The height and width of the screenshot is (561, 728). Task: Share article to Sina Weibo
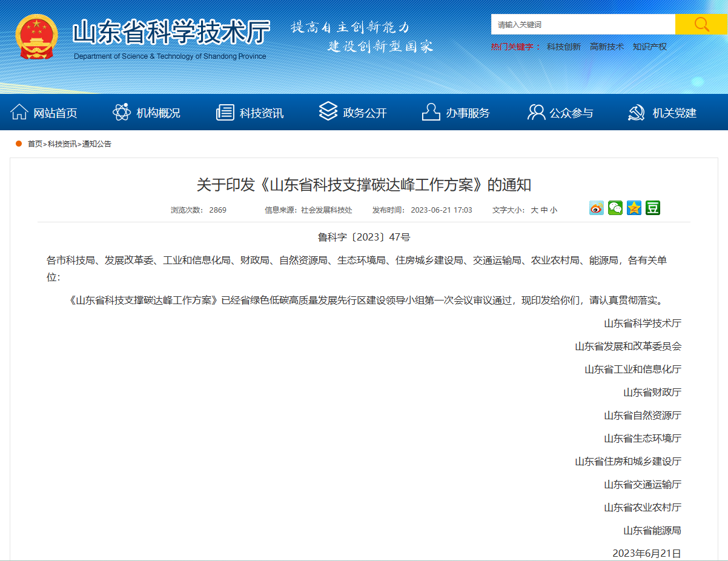pos(597,208)
